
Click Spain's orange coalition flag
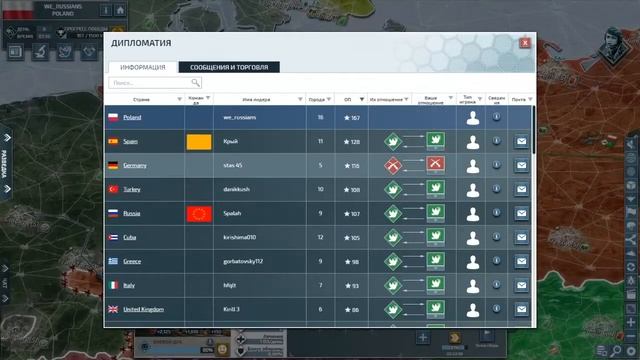(199, 142)
